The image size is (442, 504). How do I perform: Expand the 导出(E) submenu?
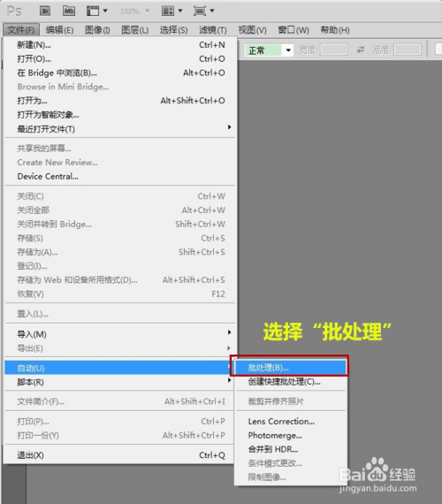coord(120,348)
